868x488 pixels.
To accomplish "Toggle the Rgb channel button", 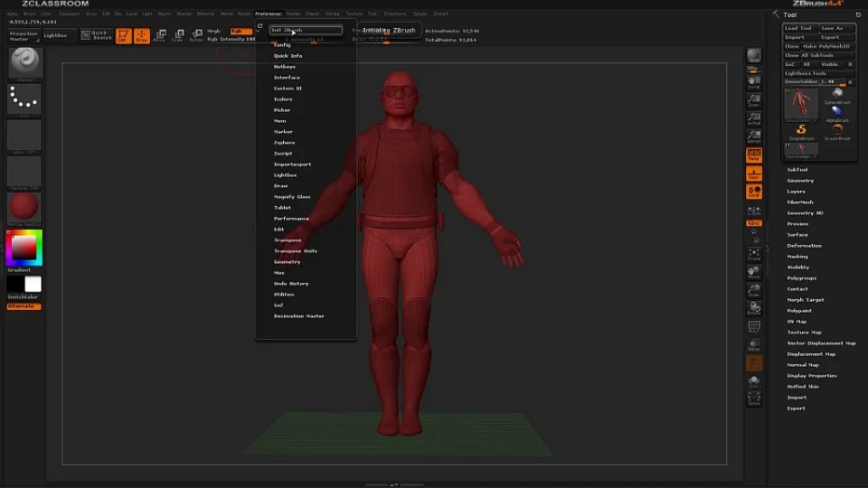I will [x=241, y=31].
